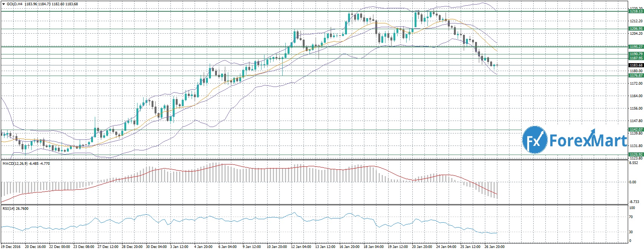This screenshot has height=251, width=644.
Task: Click the 1204.20 price axis value
Action: 636,34
